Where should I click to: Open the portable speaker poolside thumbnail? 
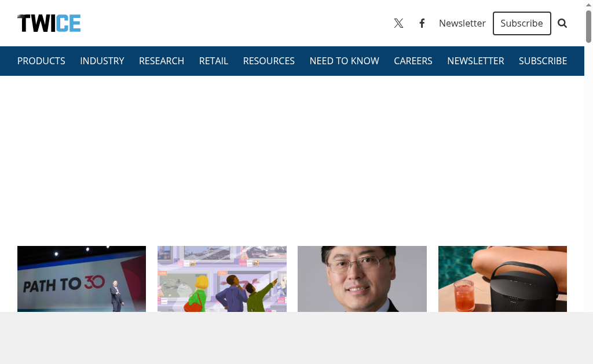point(502,279)
